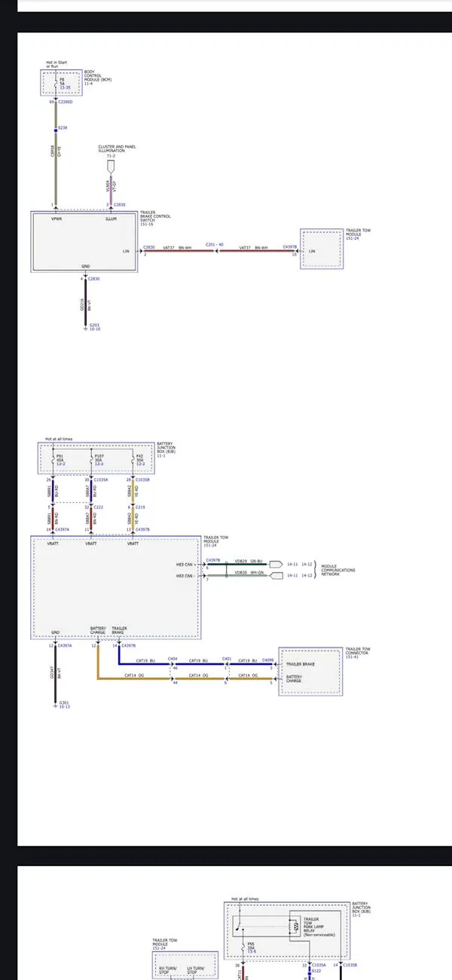Click the C201 - 40 inline connector label
Viewport: 452px width, 980px height.
212,244
